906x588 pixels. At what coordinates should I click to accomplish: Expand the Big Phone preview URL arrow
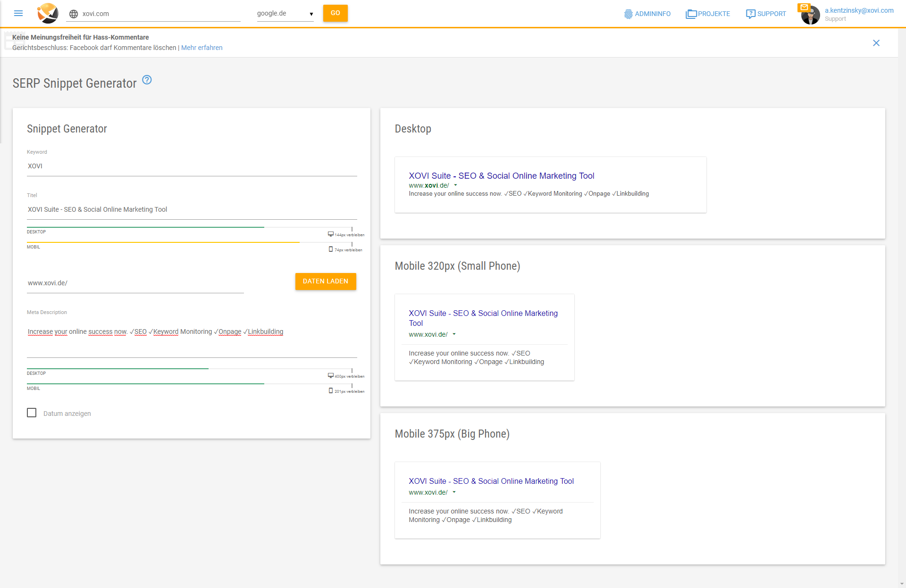pyautogui.click(x=454, y=492)
